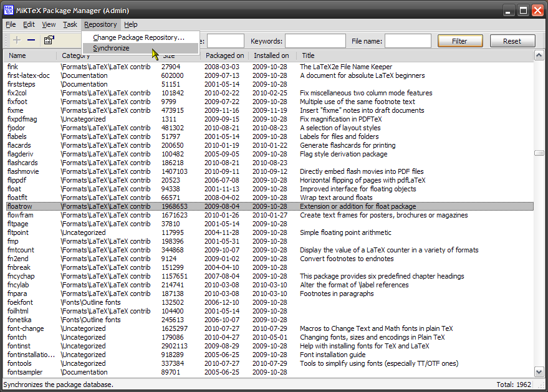Select Synchronize from the Repository menu
The width and height of the screenshot is (548, 392).
[140, 48]
